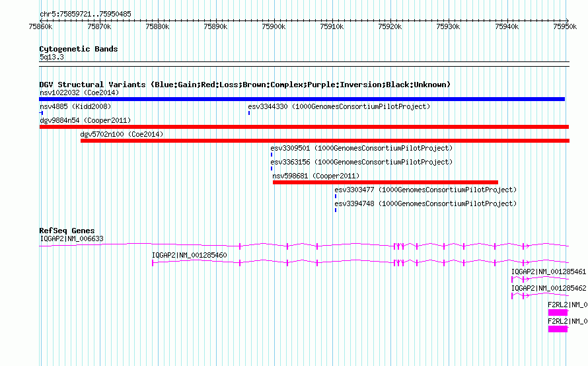This screenshot has width=588, height=366.
Task: Open the esv3303477 variant label
Action: tap(425, 190)
